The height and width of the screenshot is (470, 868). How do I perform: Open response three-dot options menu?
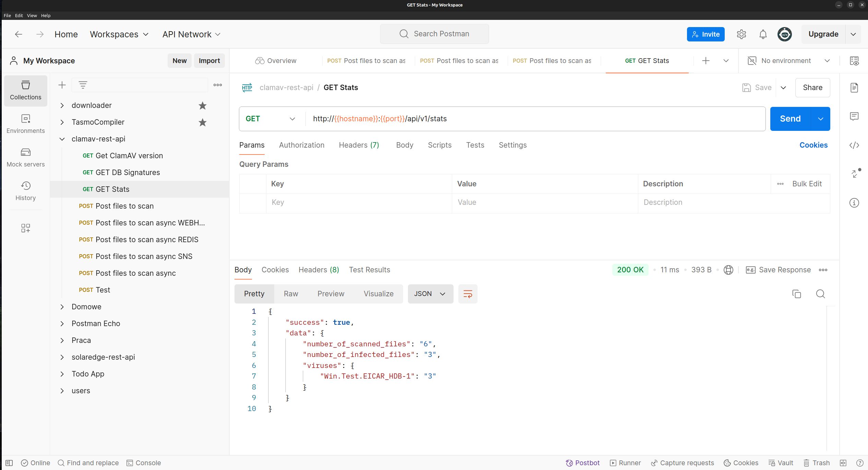[823, 270]
